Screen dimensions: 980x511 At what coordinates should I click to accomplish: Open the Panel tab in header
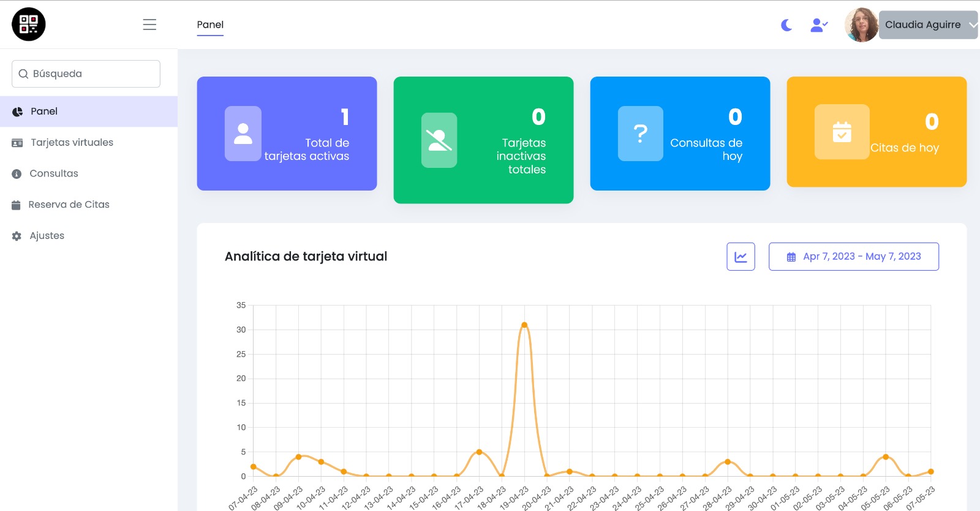(210, 25)
